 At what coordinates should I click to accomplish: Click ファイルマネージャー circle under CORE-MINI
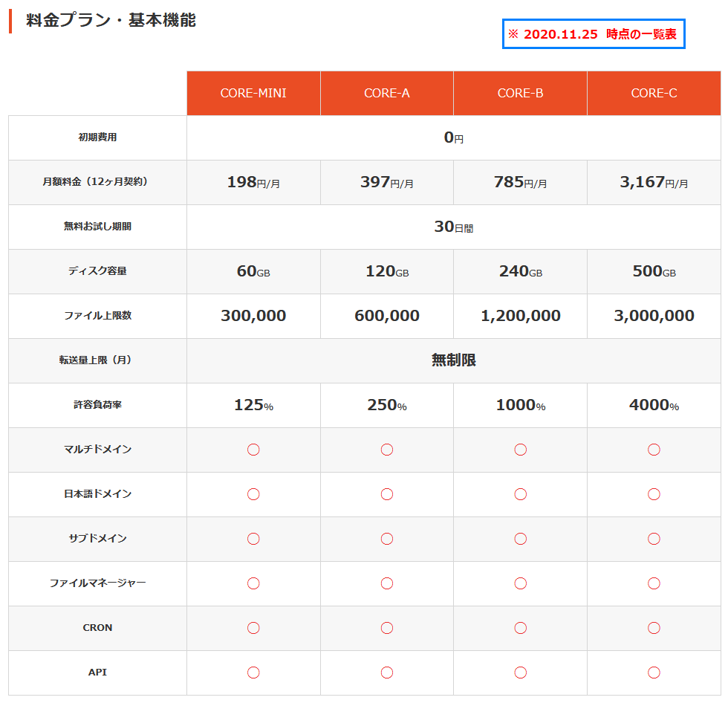[x=253, y=583]
